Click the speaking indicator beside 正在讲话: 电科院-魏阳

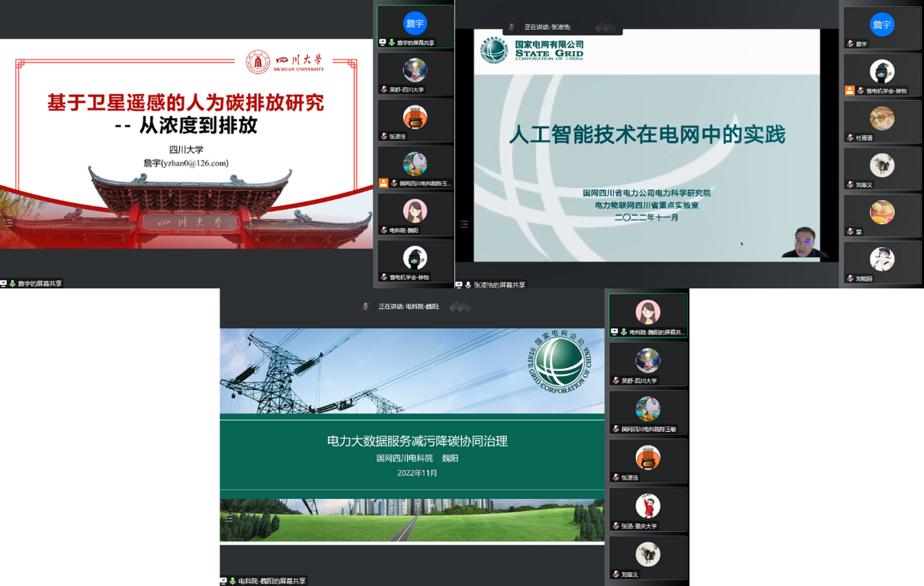point(367,305)
